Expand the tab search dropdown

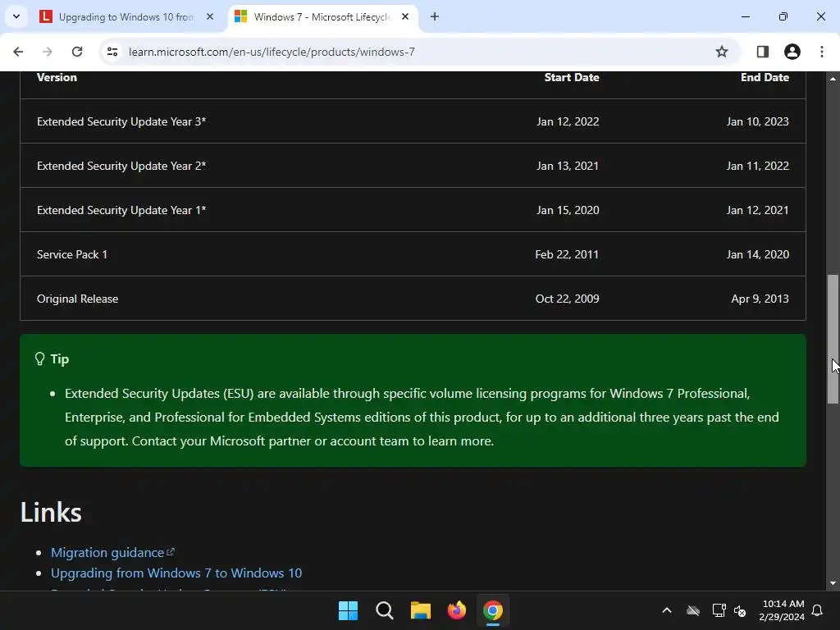pyautogui.click(x=16, y=16)
